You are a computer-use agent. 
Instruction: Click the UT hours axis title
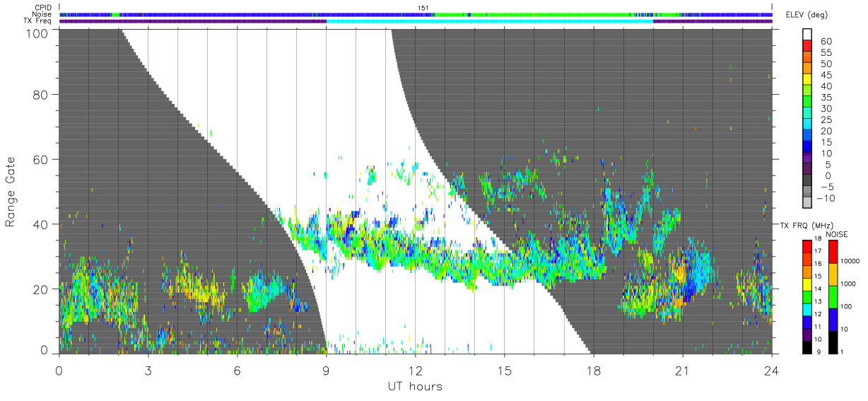coord(415,387)
